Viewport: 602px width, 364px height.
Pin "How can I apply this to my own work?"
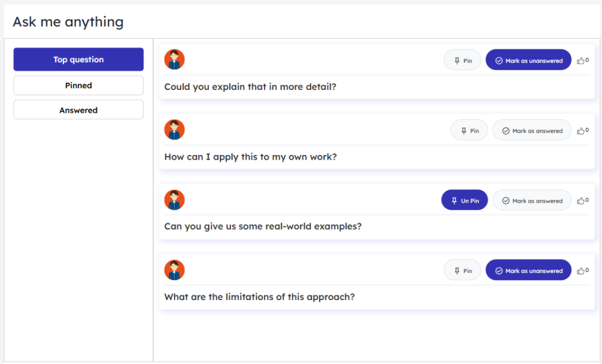[469, 130]
